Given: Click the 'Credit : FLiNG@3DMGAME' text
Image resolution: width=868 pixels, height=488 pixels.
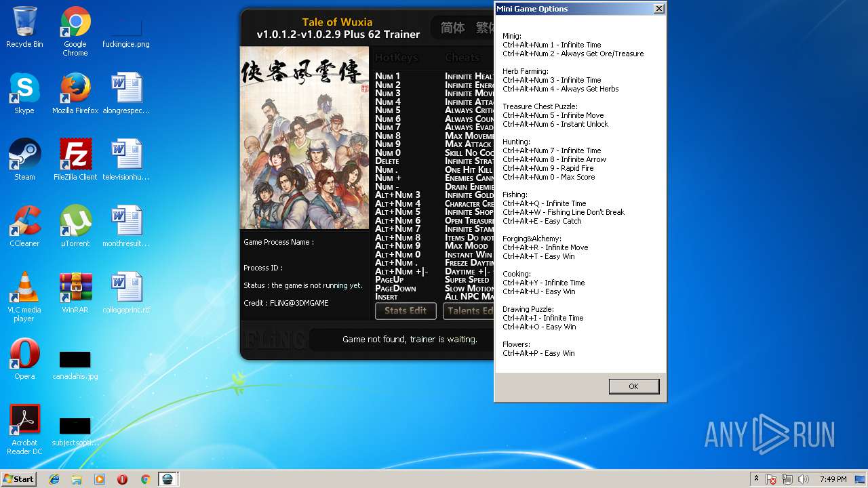Looking at the screenshot, I should click(285, 303).
